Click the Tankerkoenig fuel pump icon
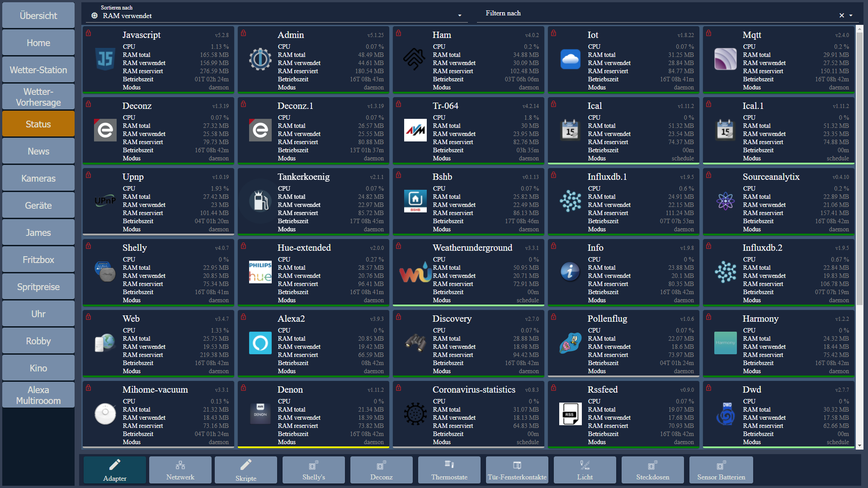This screenshot has width=868, height=488. point(260,201)
